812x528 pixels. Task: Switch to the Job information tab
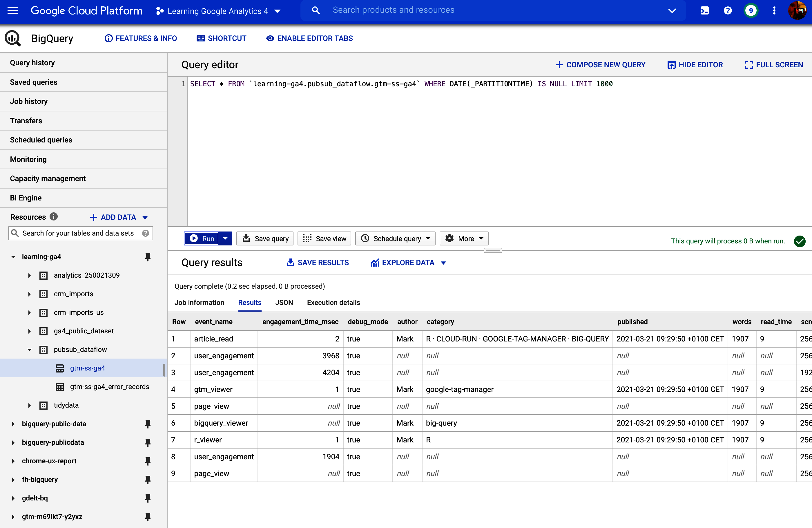pos(199,302)
